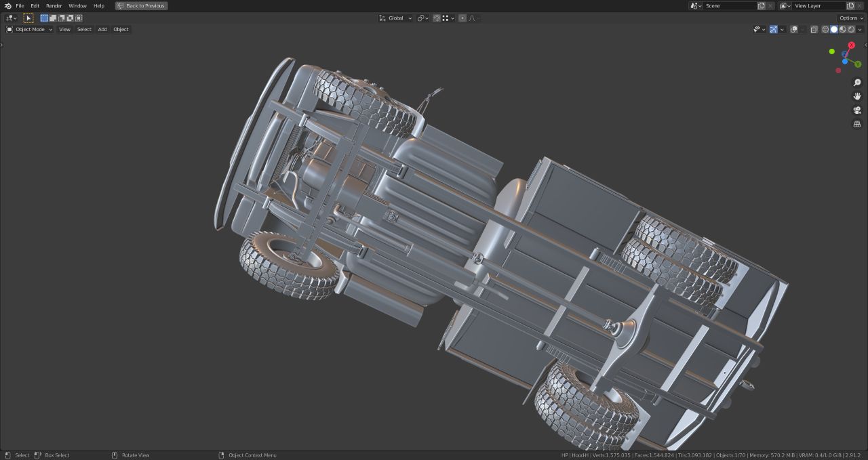Toggle proportional editing
This screenshot has width=868, height=460.
pos(462,18)
